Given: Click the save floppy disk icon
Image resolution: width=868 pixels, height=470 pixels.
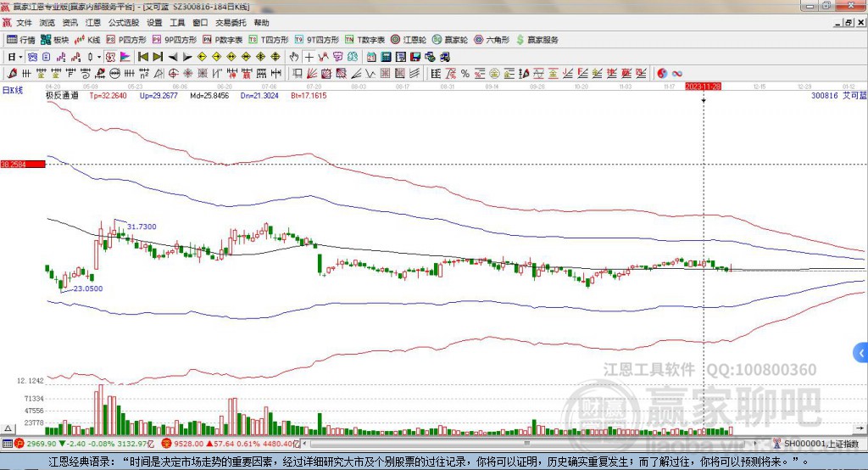Looking at the screenshot, I should coord(415,57).
